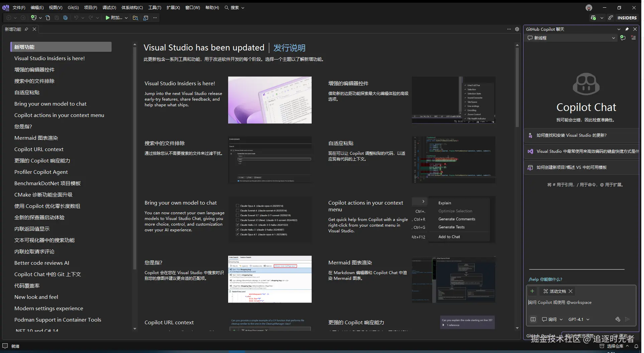Click the send message arrow icon

coord(627,319)
